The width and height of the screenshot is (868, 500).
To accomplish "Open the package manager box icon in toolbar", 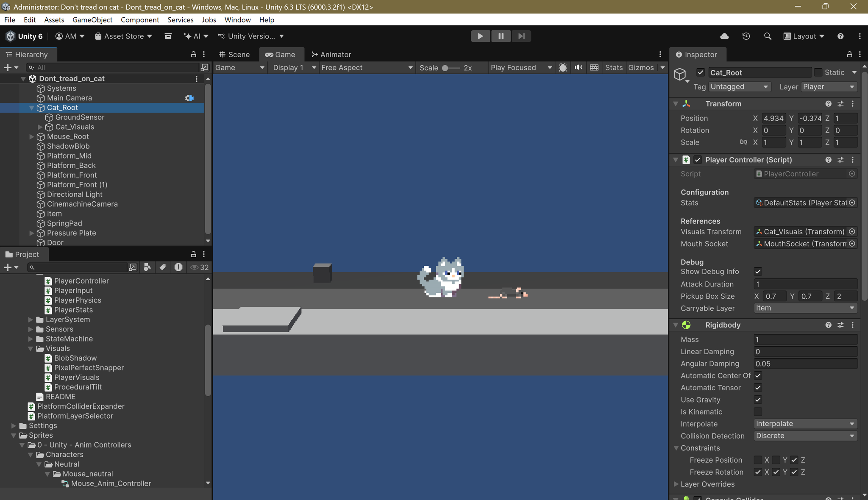I will [168, 36].
